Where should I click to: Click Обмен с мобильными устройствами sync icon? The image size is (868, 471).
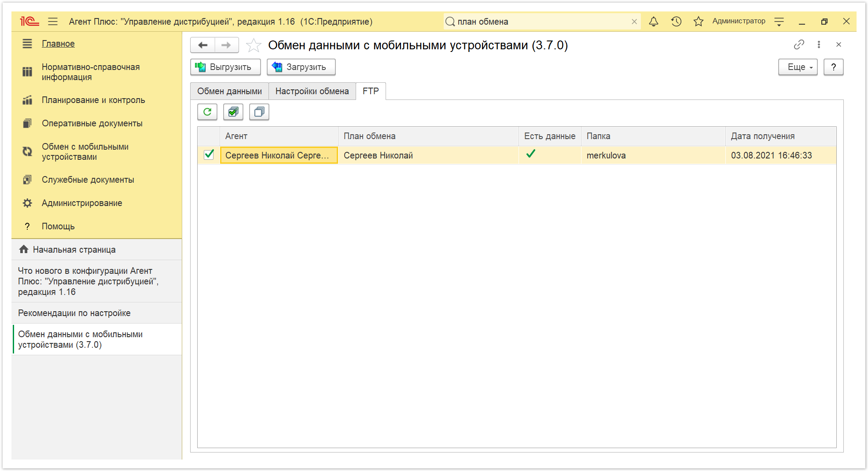[27, 151]
